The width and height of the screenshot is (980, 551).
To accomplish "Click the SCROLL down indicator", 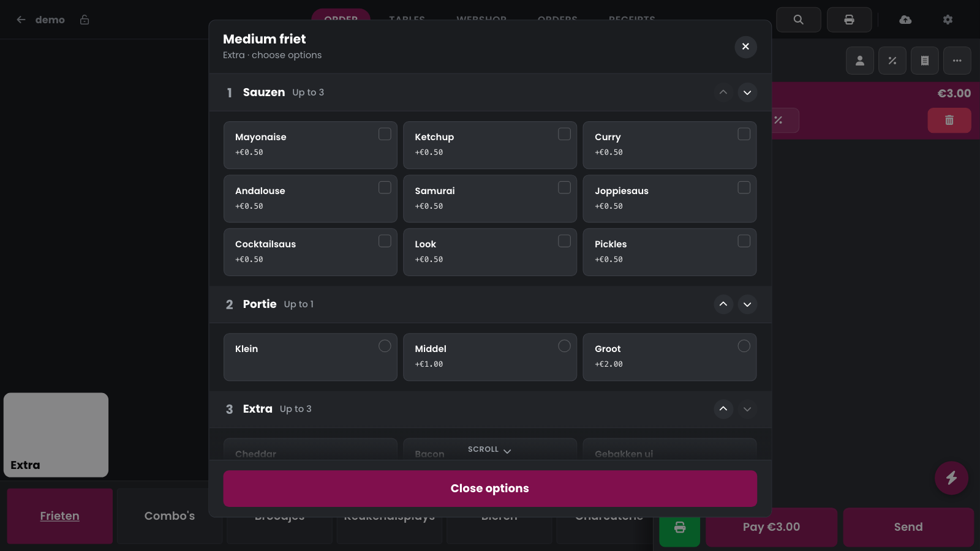I will click(489, 449).
